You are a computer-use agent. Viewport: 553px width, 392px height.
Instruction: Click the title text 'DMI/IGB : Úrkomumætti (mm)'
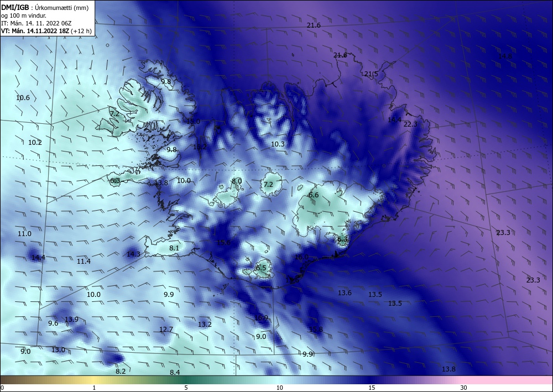[45, 8]
